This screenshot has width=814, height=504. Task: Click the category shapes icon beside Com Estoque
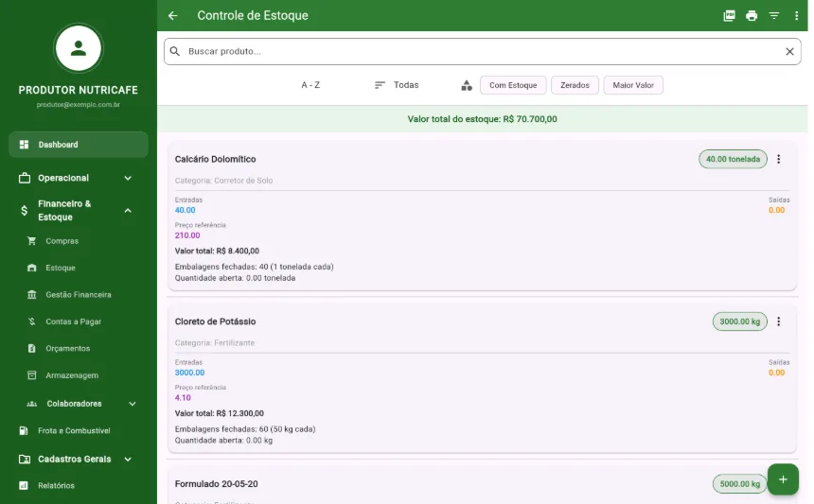467,85
